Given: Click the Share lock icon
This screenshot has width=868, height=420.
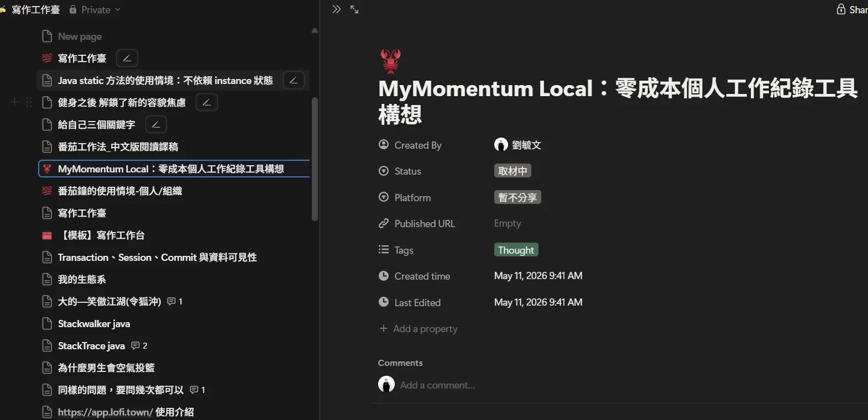Looking at the screenshot, I should click(x=841, y=9).
